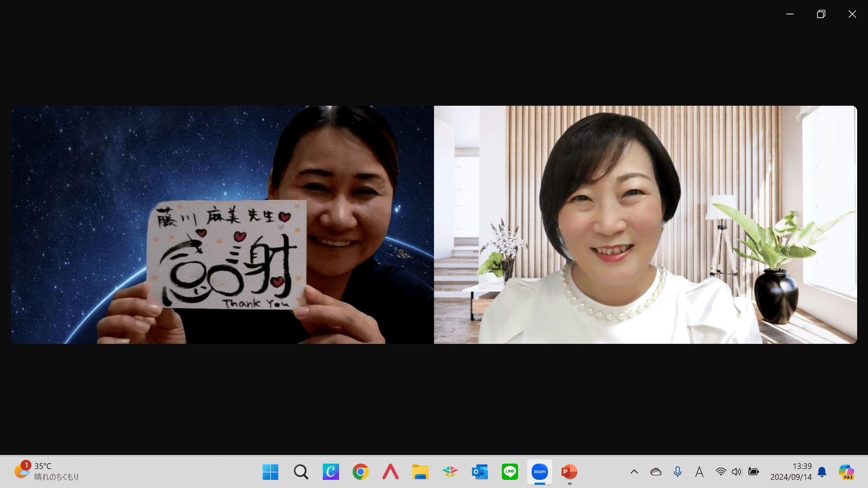The width and height of the screenshot is (868, 488).
Task: Toggle the microphone tray indicator
Action: click(x=677, y=472)
